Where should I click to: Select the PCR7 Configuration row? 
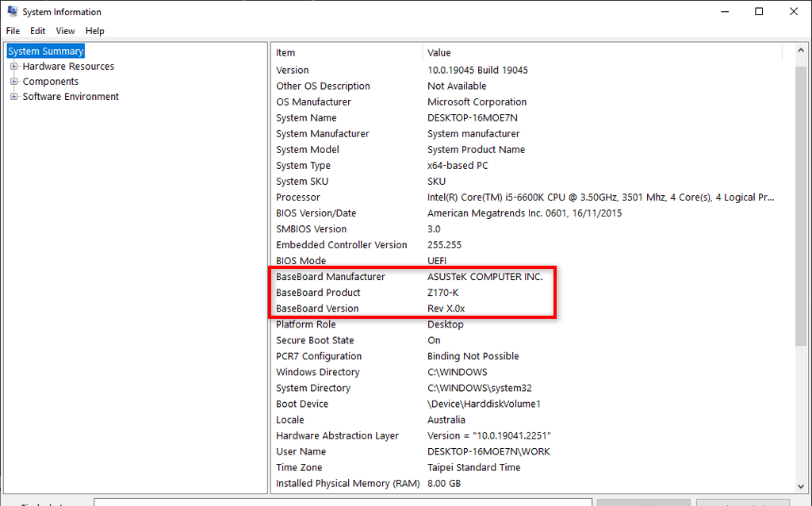pyautogui.click(x=527, y=356)
